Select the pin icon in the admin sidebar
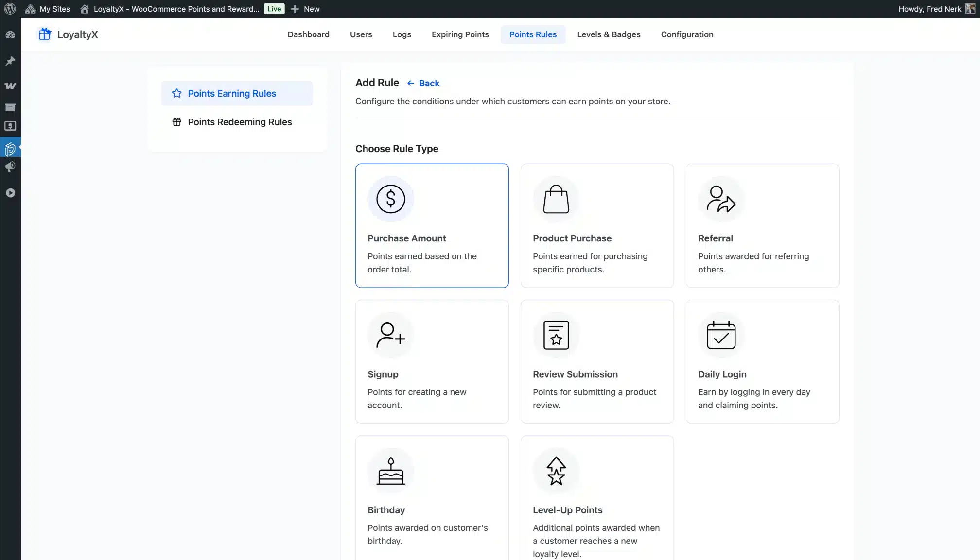980x560 pixels. click(x=10, y=61)
